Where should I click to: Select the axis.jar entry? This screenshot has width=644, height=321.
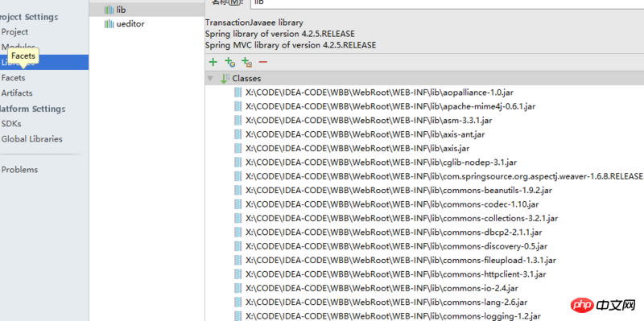pos(357,148)
